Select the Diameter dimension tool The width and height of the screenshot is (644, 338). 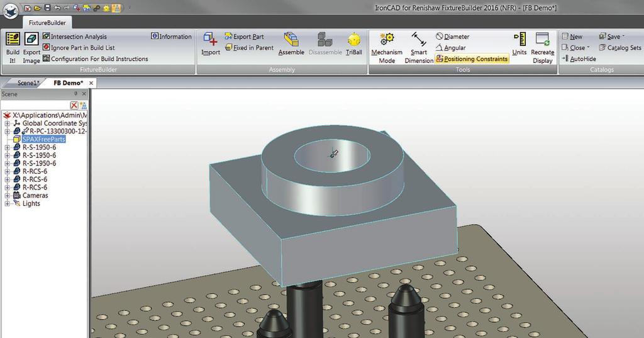tap(452, 37)
